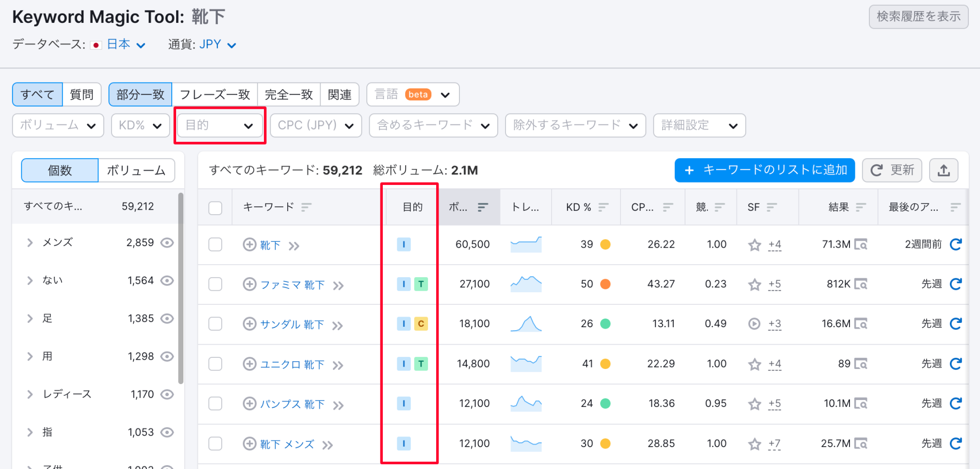Open the 含めるキーワード dropdown
The width and height of the screenshot is (980, 469).
click(433, 125)
